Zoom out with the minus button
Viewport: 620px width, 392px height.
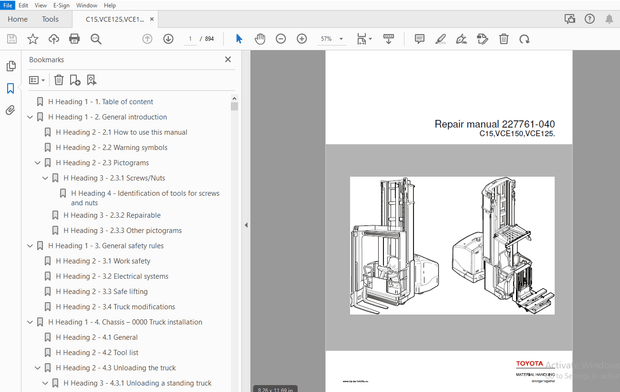(x=281, y=39)
